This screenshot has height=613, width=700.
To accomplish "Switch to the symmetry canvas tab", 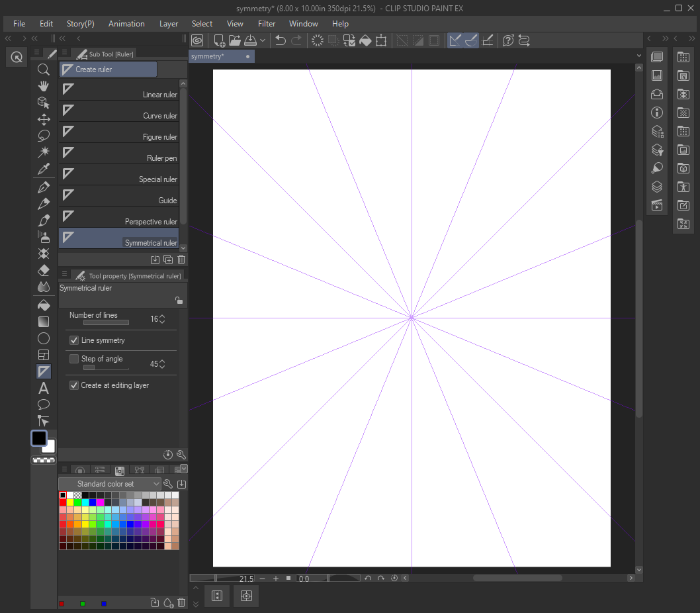I will coord(208,56).
